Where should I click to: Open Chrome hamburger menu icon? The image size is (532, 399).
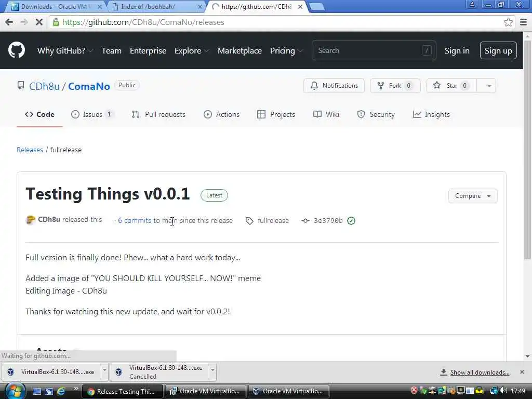coord(524,22)
